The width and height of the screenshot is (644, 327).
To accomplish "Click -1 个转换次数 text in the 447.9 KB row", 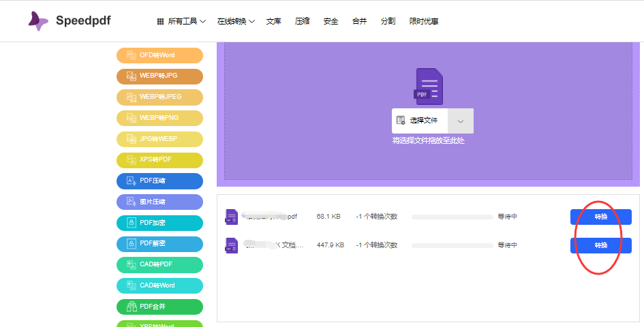I will [x=377, y=245].
